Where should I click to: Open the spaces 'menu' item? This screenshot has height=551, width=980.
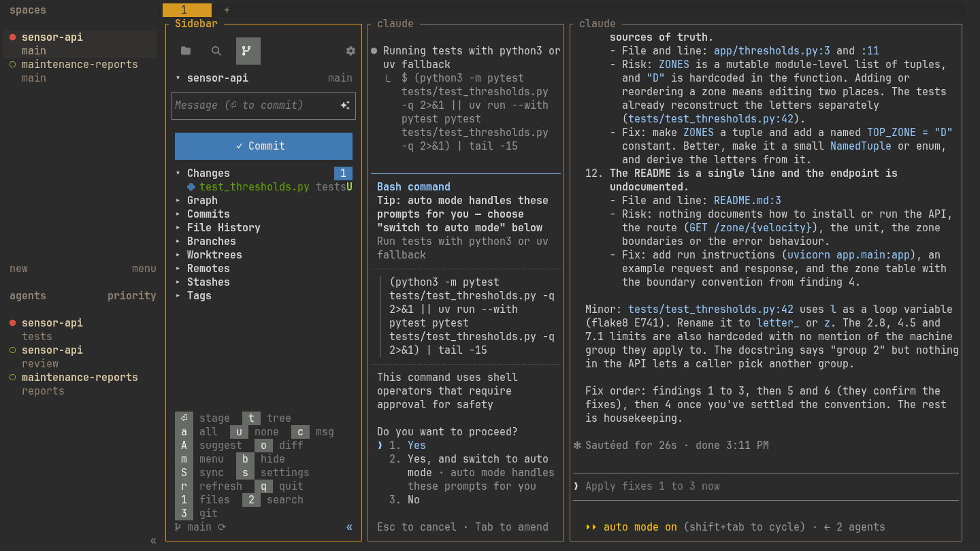(144, 269)
